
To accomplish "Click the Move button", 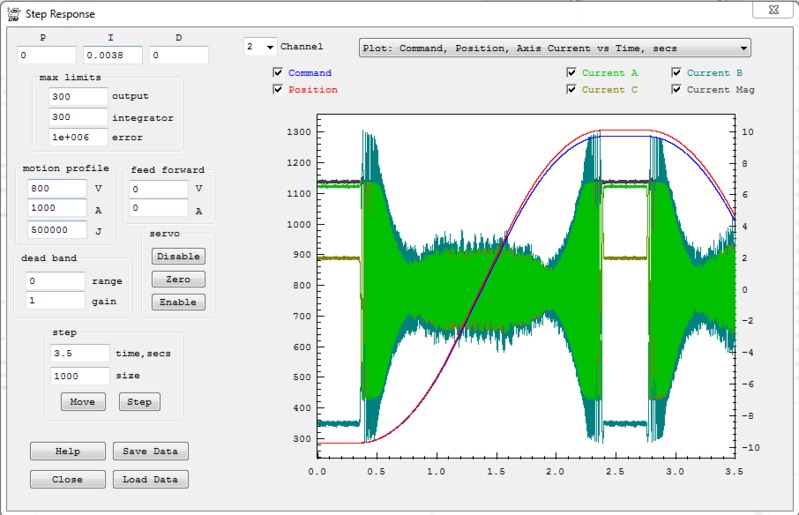I will [83, 402].
